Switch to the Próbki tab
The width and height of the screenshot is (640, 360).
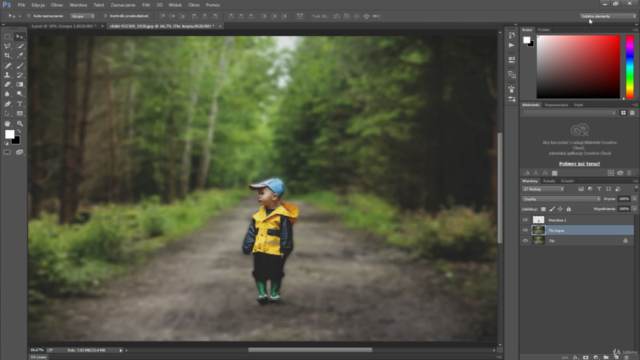click(544, 30)
